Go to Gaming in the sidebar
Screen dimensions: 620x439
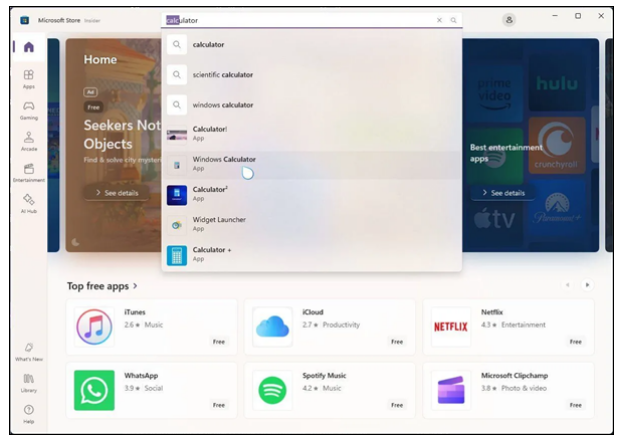pyautogui.click(x=28, y=110)
